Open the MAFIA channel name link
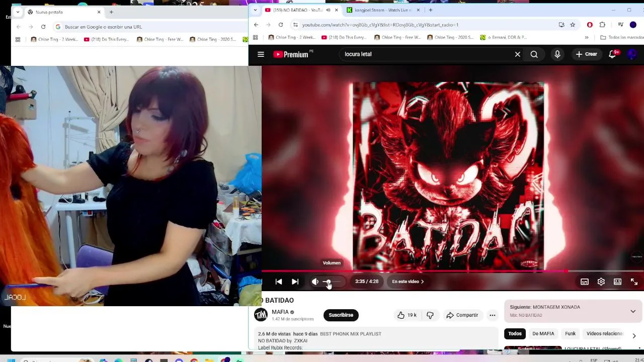Viewport: 644px width, 362px height. point(280,312)
